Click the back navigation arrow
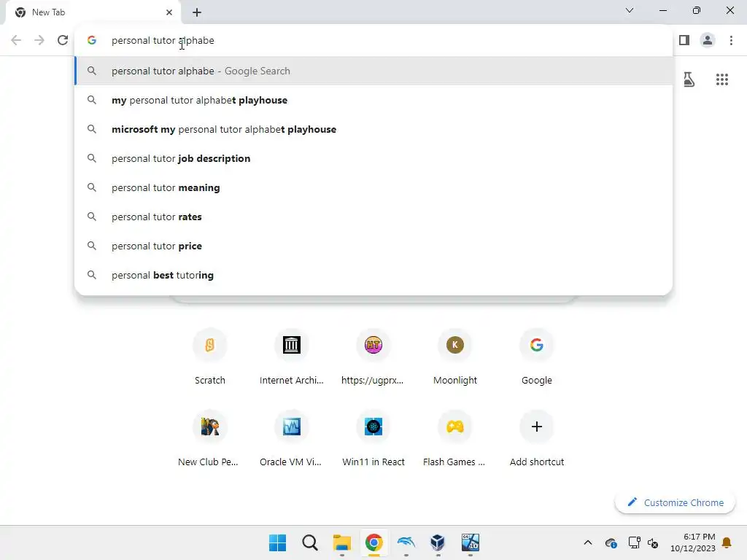 pos(16,40)
